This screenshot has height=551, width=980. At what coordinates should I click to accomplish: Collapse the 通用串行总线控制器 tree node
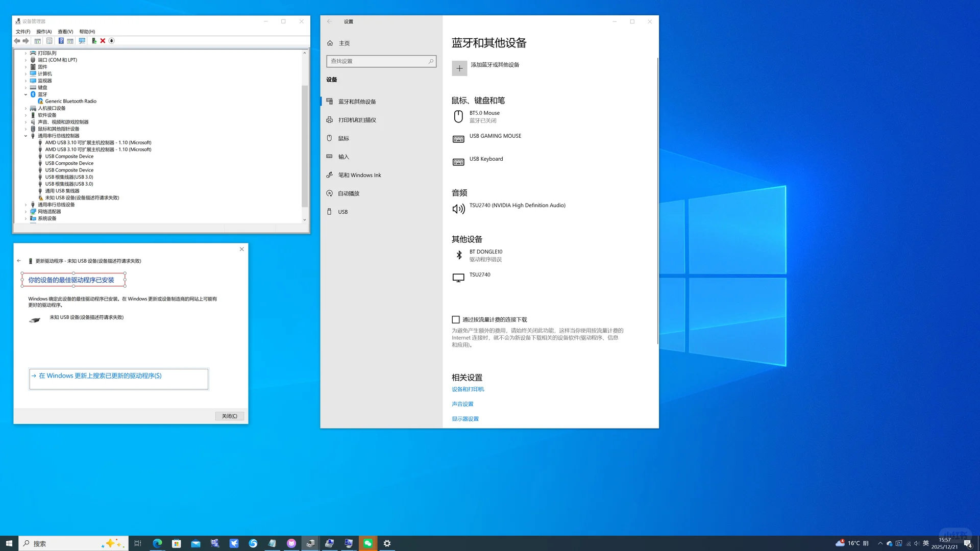point(26,135)
